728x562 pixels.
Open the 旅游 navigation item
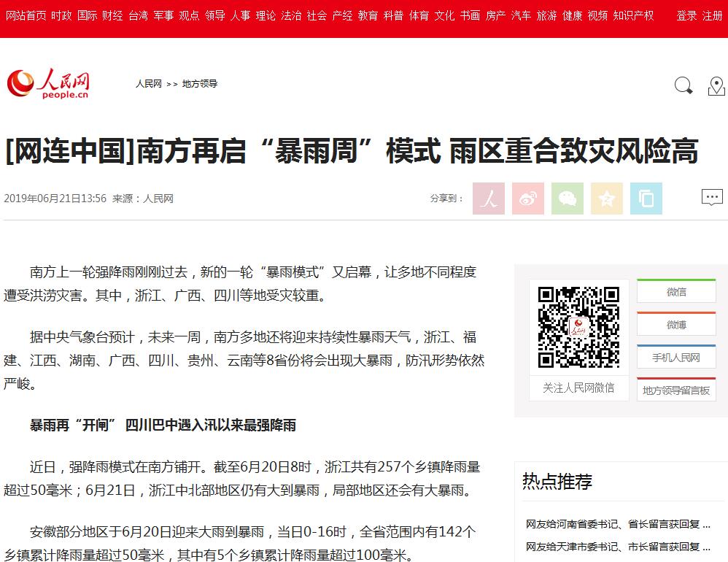[x=546, y=16]
